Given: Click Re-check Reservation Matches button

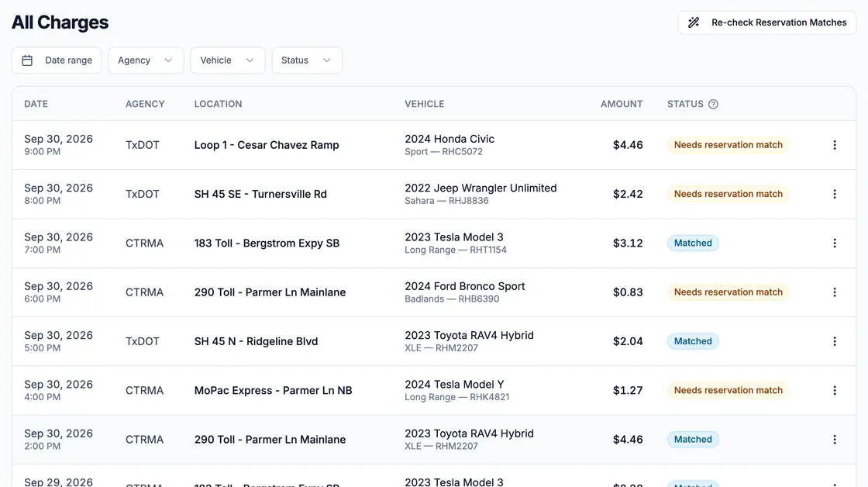Looking at the screenshot, I should tap(766, 22).
